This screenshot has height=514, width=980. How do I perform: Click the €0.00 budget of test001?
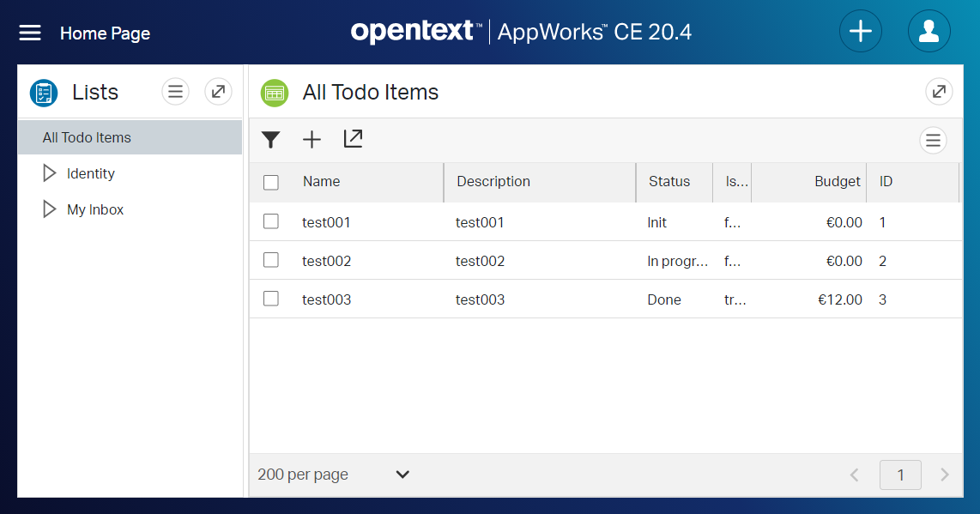[x=844, y=222]
